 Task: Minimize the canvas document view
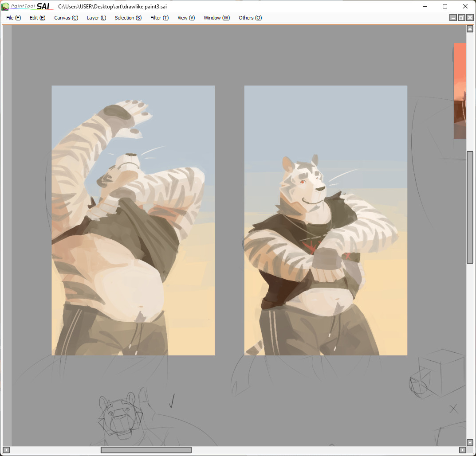(x=453, y=18)
